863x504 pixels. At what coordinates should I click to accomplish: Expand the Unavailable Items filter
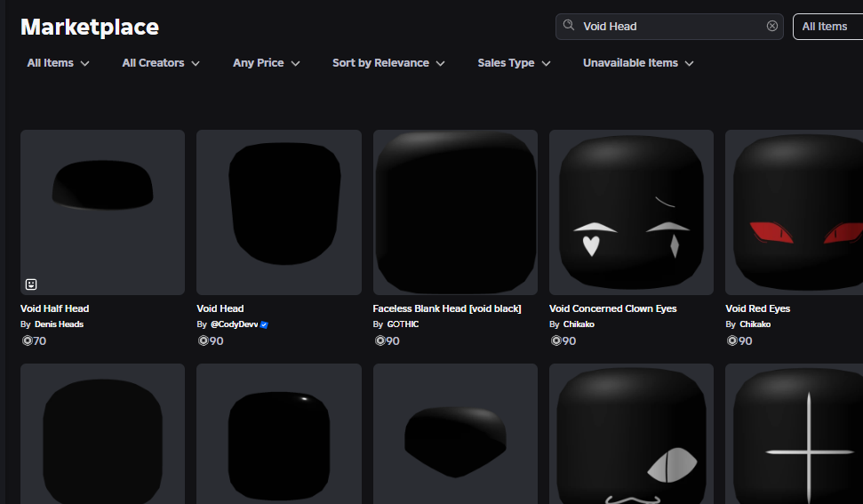click(638, 63)
